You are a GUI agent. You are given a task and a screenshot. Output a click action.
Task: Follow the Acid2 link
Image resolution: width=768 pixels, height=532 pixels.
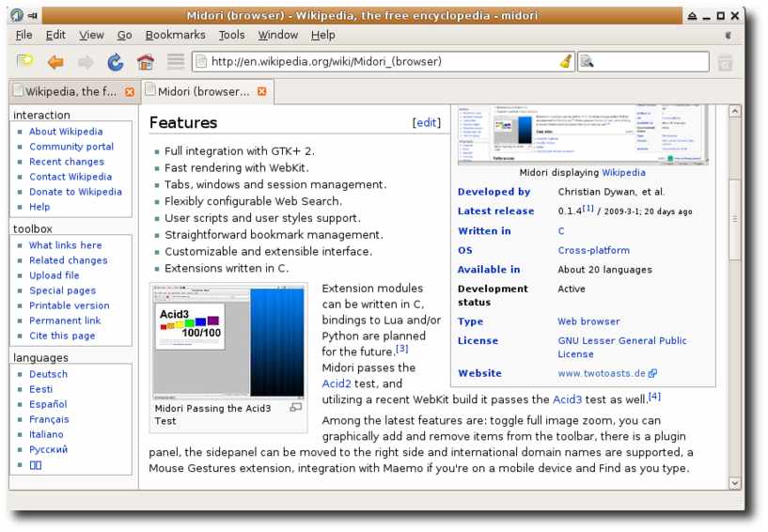[337, 384]
